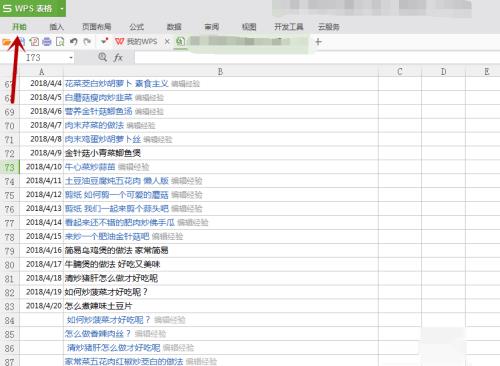The image size is (500, 366).
Task: Click the print icon in quick toolbar
Action: [47, 42]
